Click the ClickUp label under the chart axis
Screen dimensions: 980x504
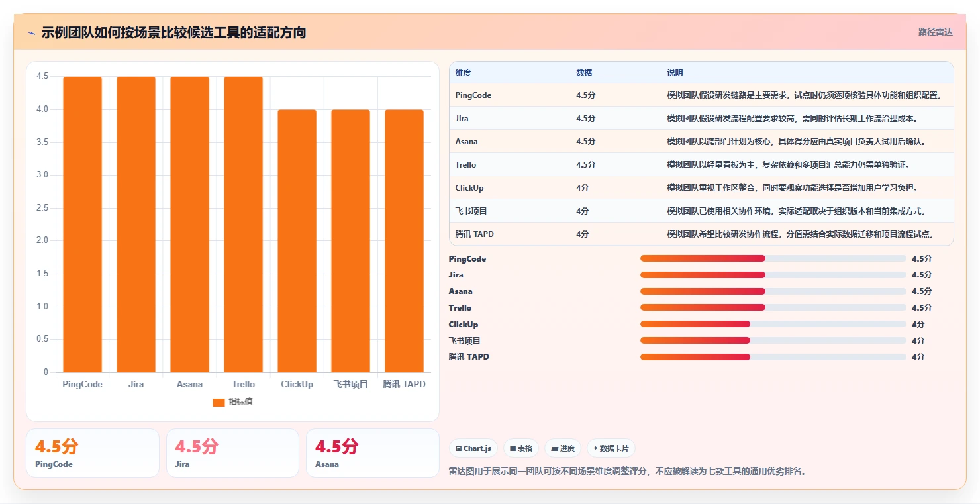coord(297,384)
